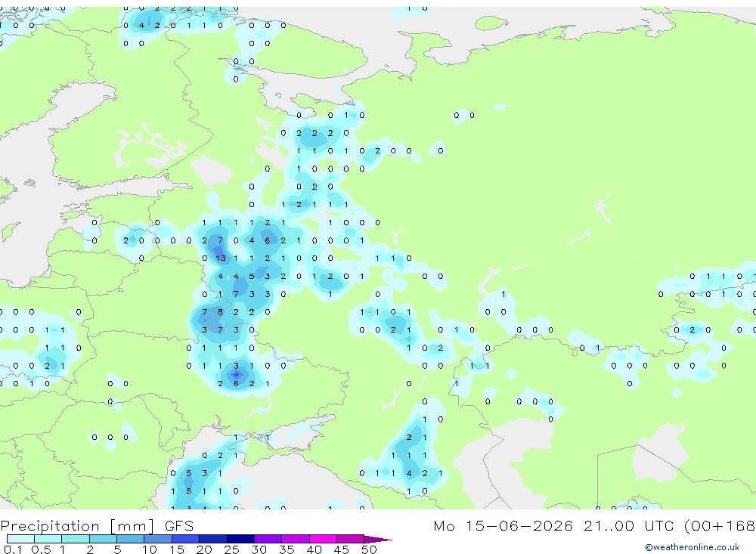This screenshot has width=756, height=554.
Task: Click the legend label '0.5'
Action: point(41,549)
